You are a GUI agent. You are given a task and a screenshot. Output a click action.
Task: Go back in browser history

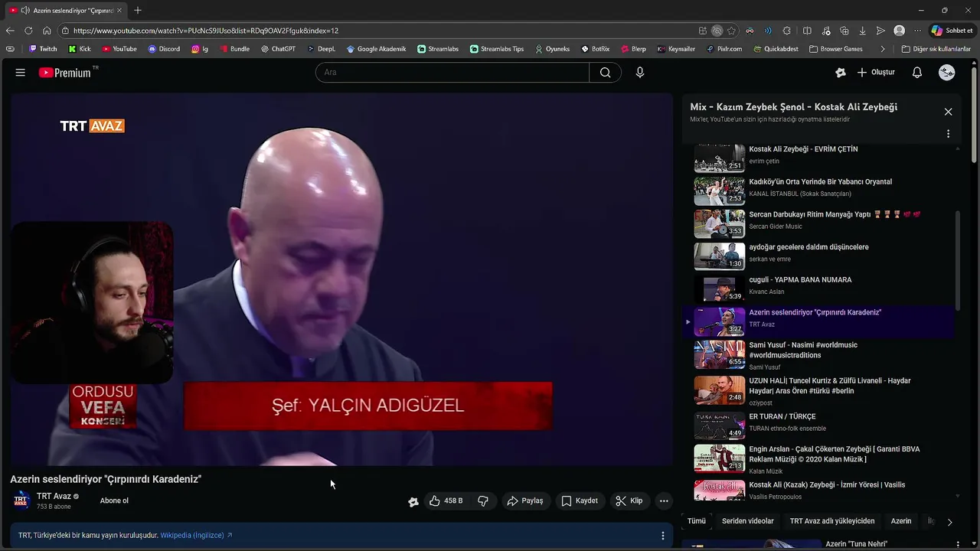click(x=10, y=31)
